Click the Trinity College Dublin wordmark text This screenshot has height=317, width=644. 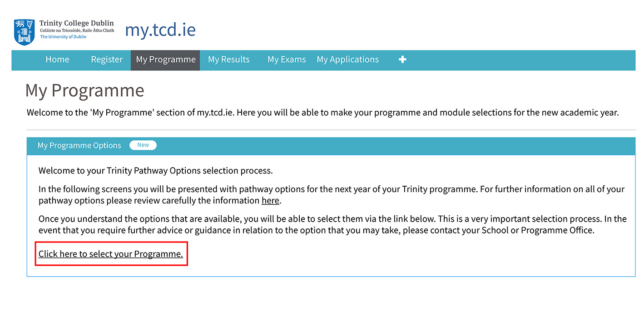[x=77, y=23]
